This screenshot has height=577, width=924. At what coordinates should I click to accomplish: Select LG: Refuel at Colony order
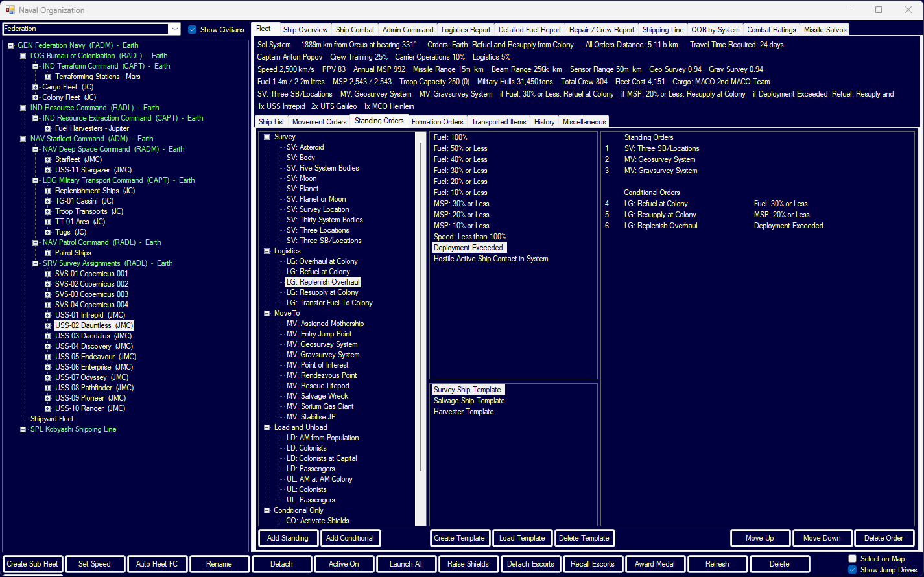pyautogui.click(x=318, y=272)
